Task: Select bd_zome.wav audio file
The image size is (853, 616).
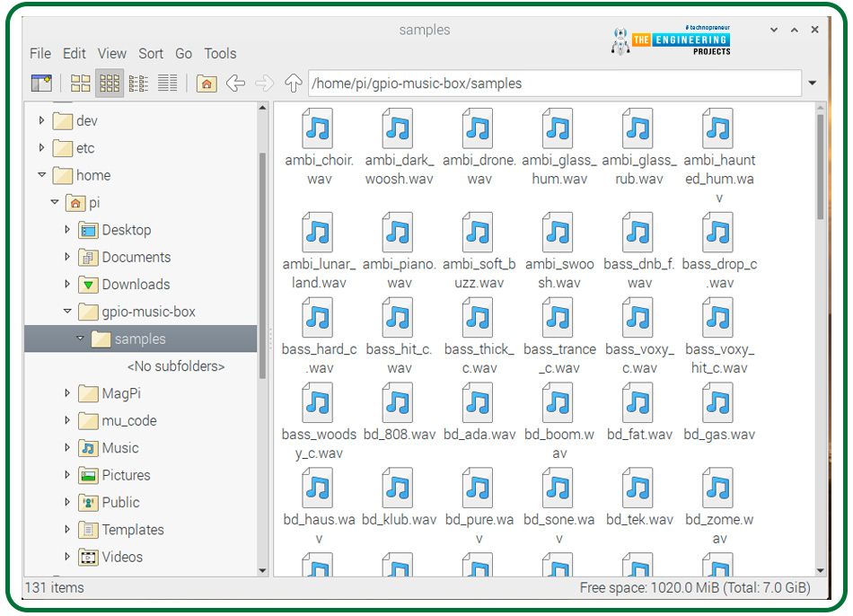Action: coord(718,506)
